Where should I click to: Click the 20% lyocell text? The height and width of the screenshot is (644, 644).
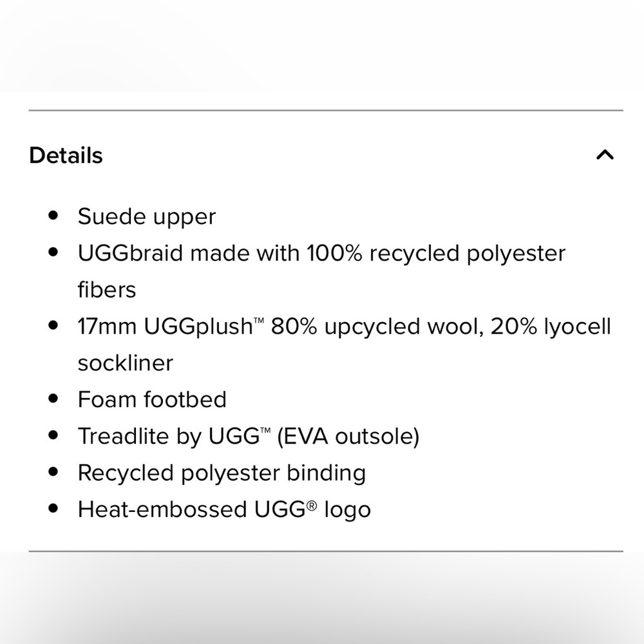pos(551,327)
